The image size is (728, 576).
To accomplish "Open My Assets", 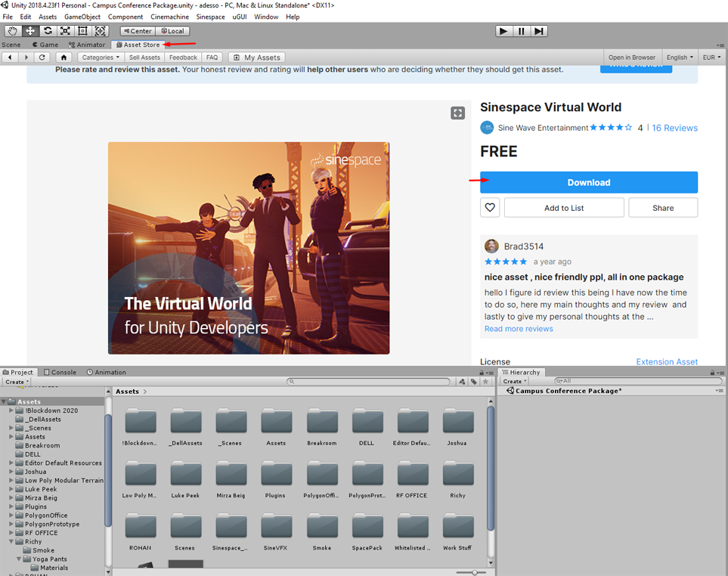I will pos(257,57).
